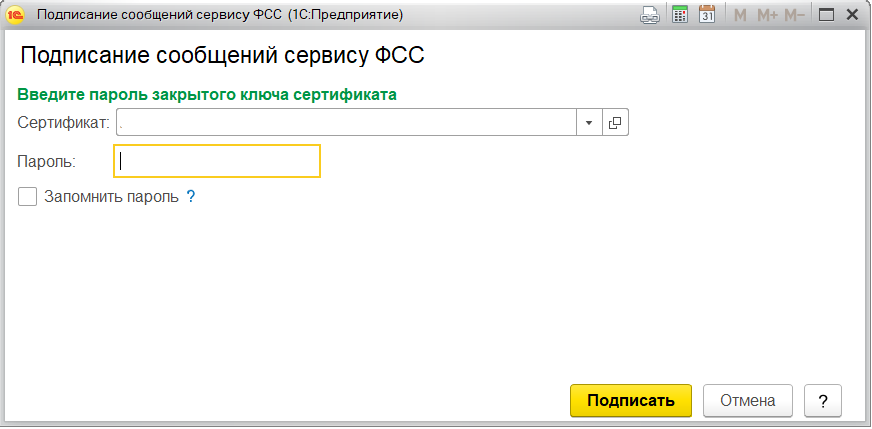The width and height of the screenshot is (872, 429).
Task: Open the calendar icon showing 31
Action: tap(707, 15)
